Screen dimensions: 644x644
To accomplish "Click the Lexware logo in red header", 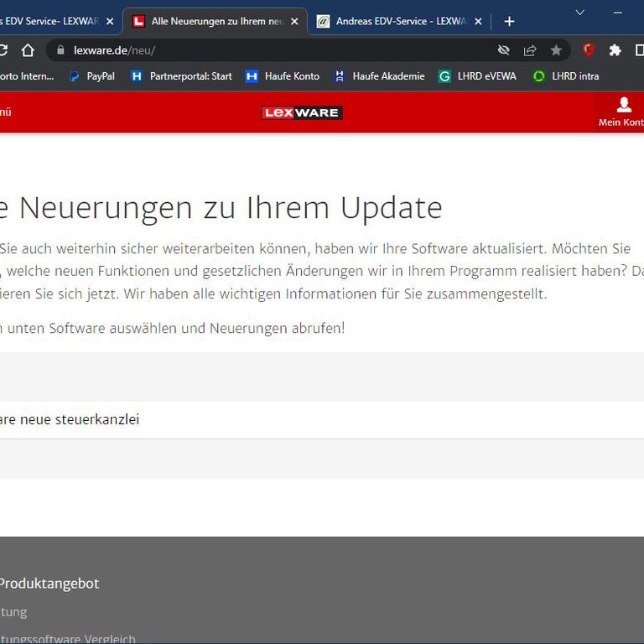I will point(302,112).
